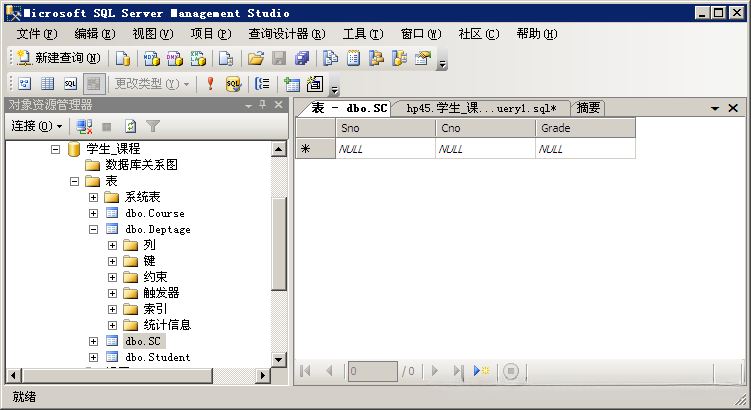The image size is (751, 410).
Task: Switch to the 摘要 tab
Action: click(588, 108)
